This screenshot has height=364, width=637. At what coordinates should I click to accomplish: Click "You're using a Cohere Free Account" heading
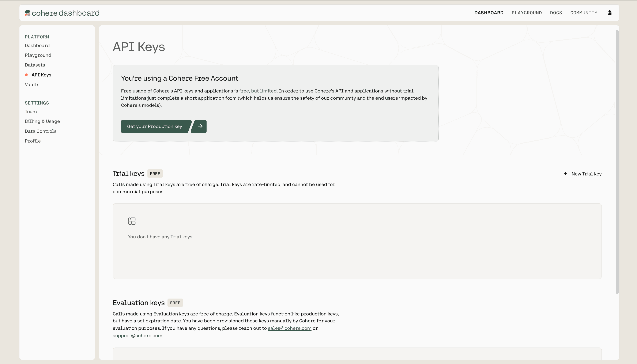coord(180,78)
